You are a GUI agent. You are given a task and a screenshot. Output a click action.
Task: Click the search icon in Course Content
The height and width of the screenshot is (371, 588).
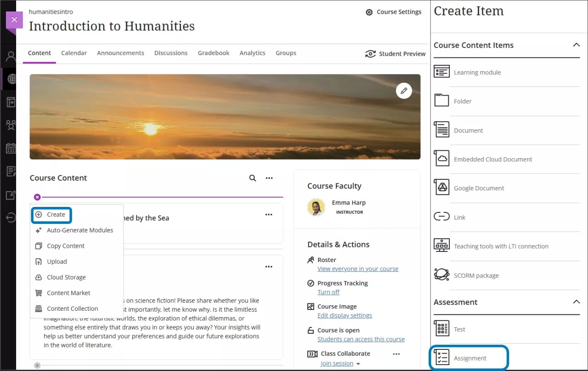252,178
